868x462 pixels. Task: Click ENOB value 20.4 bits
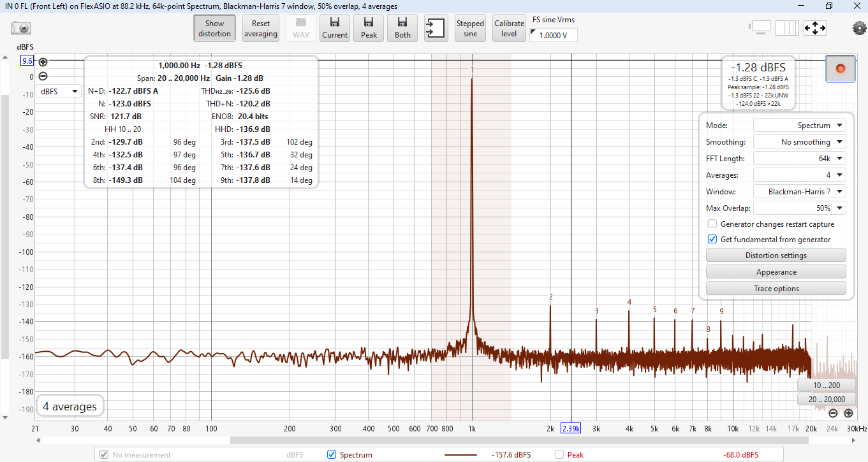pos(251,116)
